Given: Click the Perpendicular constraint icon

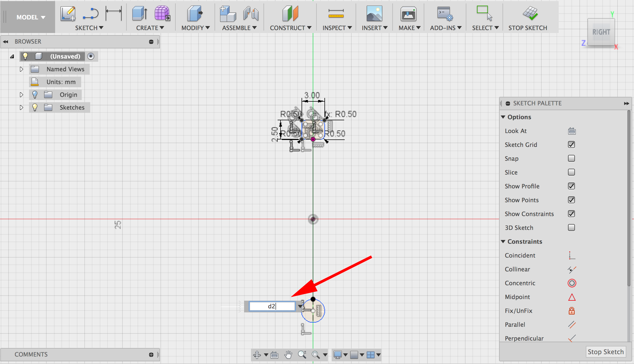Looking at the screenshot, I should coord(572,338).
